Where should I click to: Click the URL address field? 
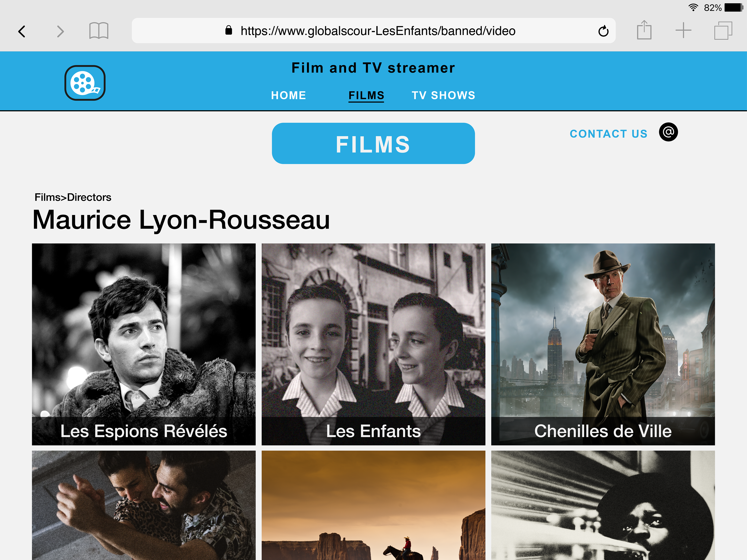(378, 31)
